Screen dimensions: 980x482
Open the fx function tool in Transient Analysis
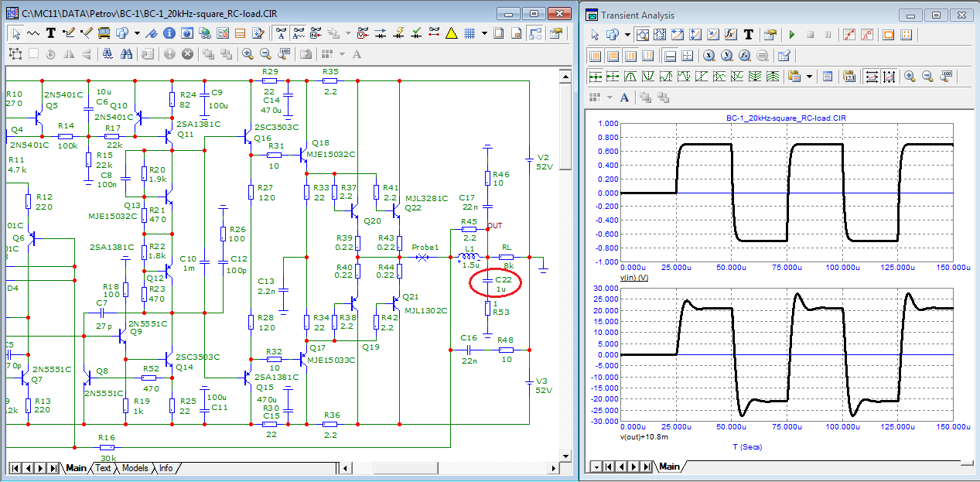coord(731,35)
